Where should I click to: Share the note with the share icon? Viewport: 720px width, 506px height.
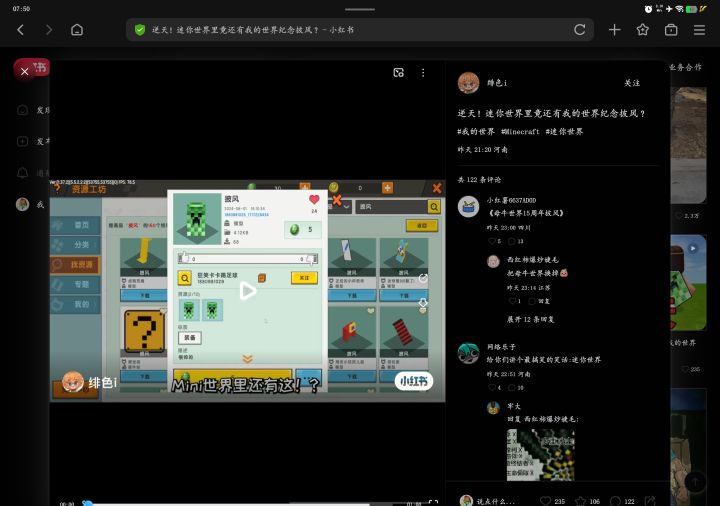649,501
